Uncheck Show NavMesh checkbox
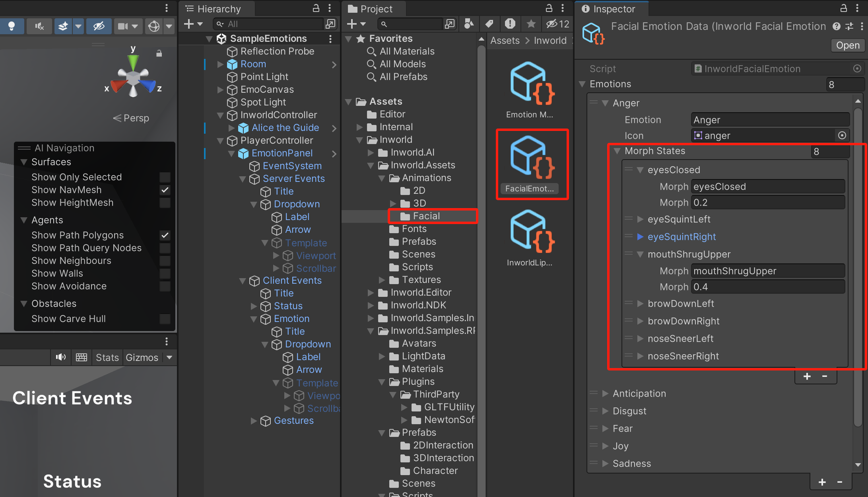 [165, 190]
